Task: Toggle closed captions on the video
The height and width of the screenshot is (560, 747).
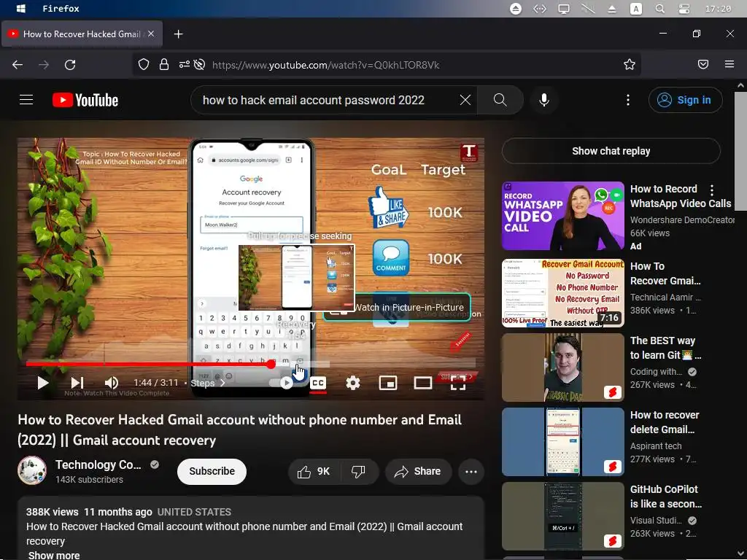Action: (x=318, y=383)
